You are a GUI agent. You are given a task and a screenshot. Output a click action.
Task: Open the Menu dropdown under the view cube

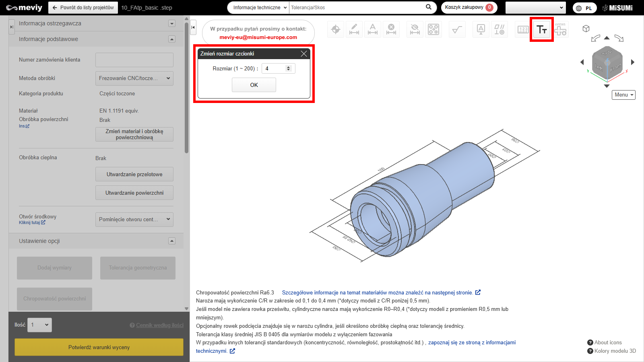[x=623, y=95]
